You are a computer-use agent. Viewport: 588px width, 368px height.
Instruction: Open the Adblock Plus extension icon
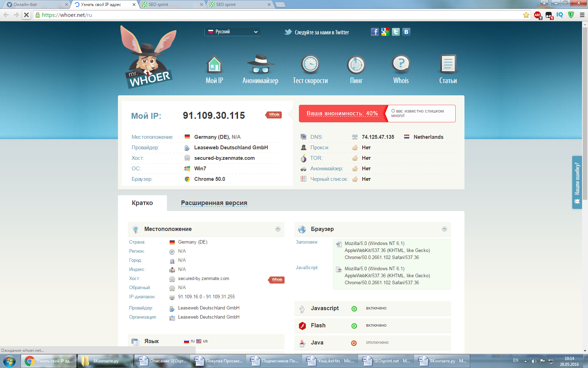(538, 15)
